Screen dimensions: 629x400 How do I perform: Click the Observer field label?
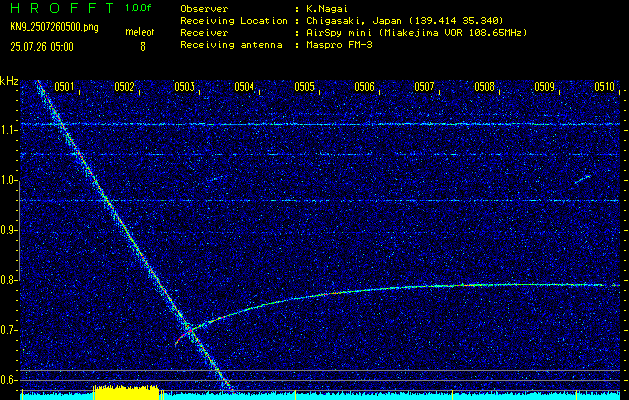[x=204, y=9]
